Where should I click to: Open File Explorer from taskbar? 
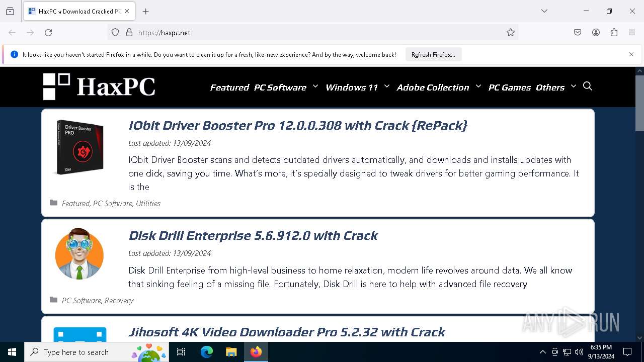click(x=231, y=352)
